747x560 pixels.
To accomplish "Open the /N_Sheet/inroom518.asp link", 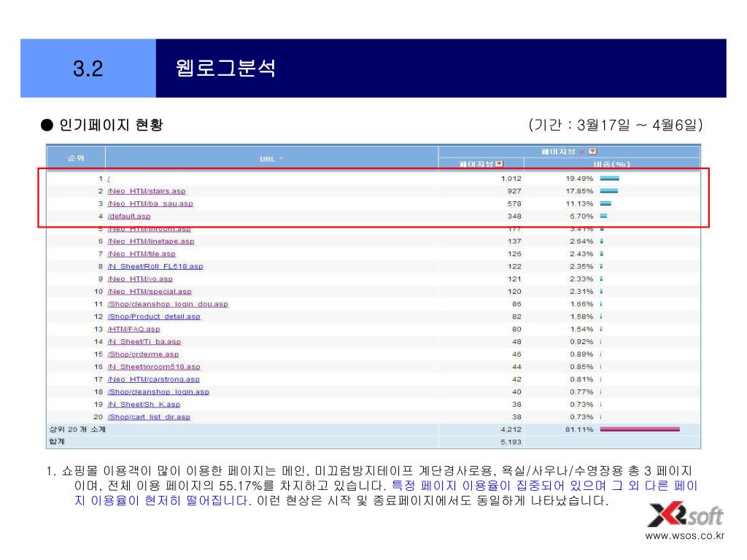I will click(x=154, y=367).
